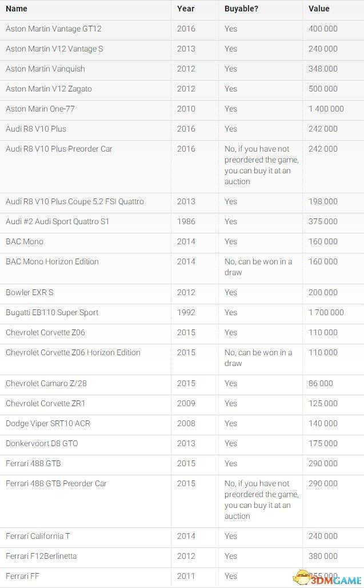
Task: Click the Aston Martin V12 Zagato name
Action: coord(49,89)
